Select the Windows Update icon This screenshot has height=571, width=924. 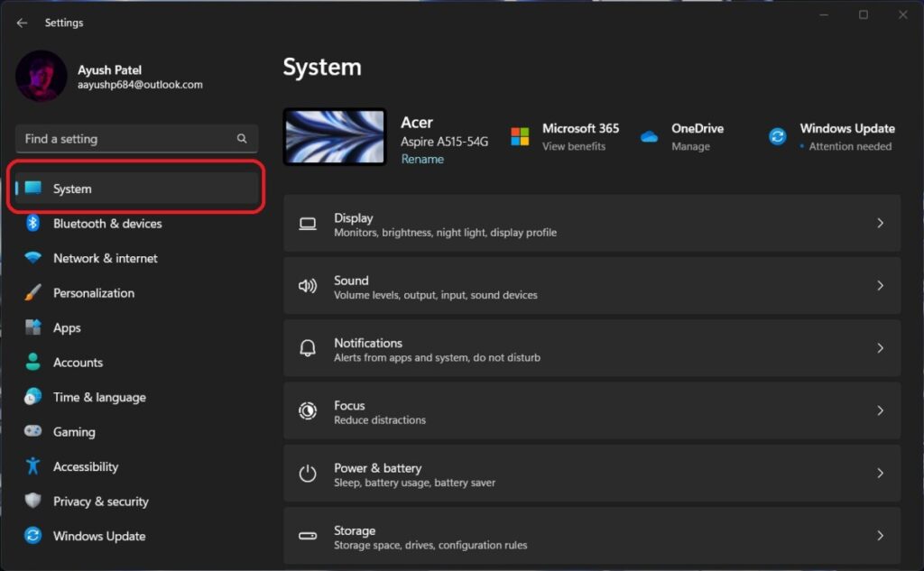[33, 536]
